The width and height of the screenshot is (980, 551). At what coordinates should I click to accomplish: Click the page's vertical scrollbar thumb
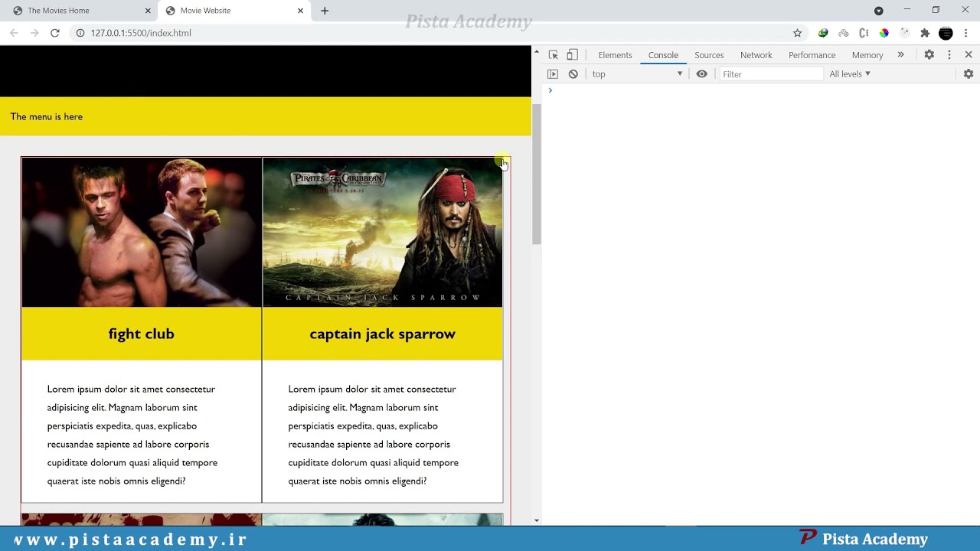537,174
